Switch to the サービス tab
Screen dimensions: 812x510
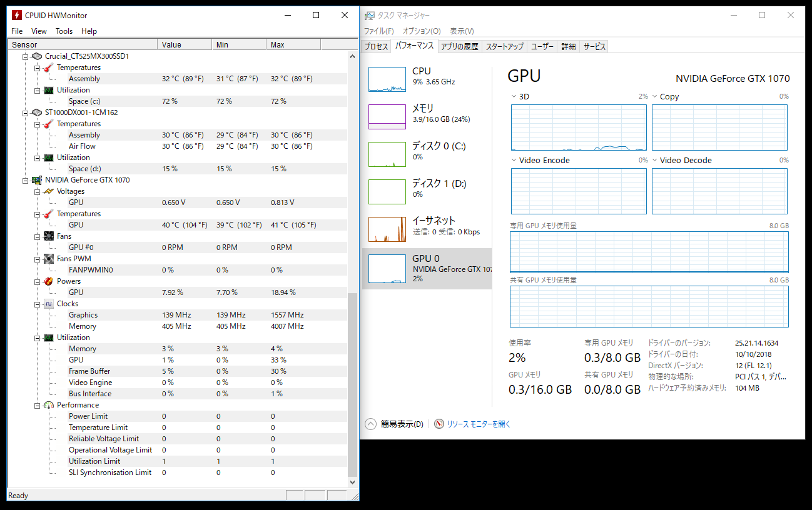(594, 47)
